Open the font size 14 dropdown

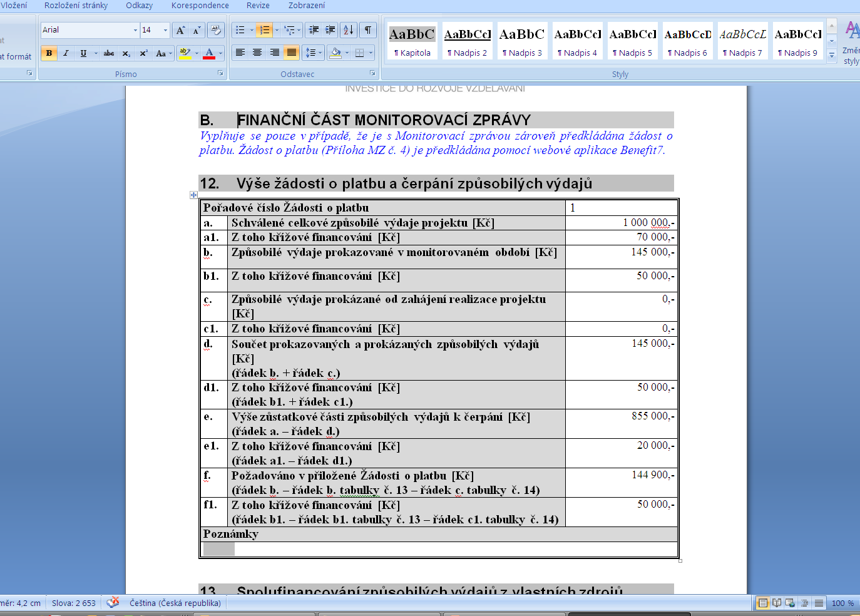click(x=165, y=30)
